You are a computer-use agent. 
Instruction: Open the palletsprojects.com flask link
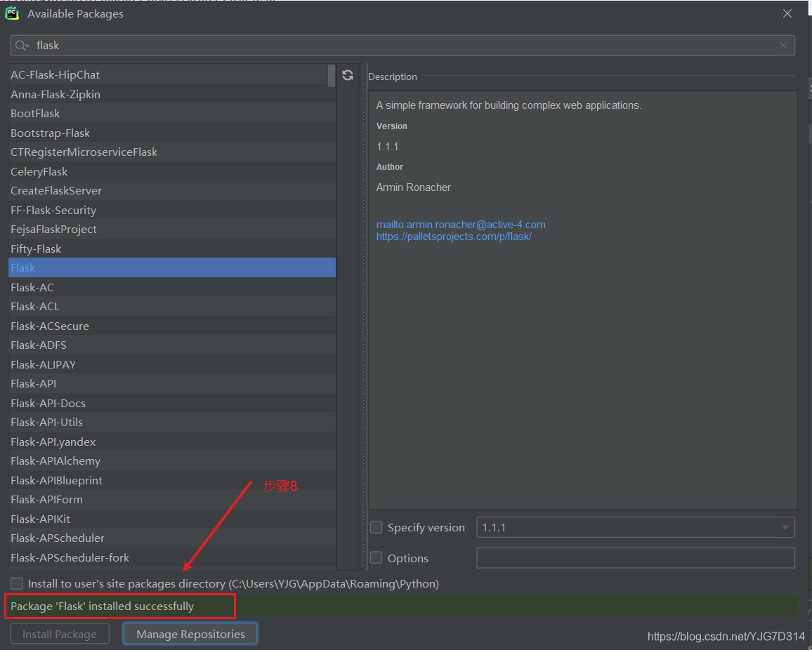coord(454,237)
